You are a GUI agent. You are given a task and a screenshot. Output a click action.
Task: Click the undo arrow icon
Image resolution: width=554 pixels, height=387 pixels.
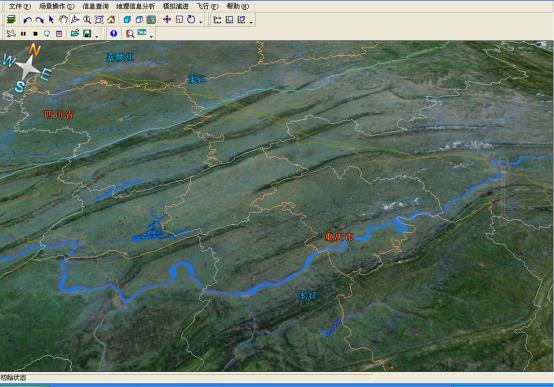[27, 20]
